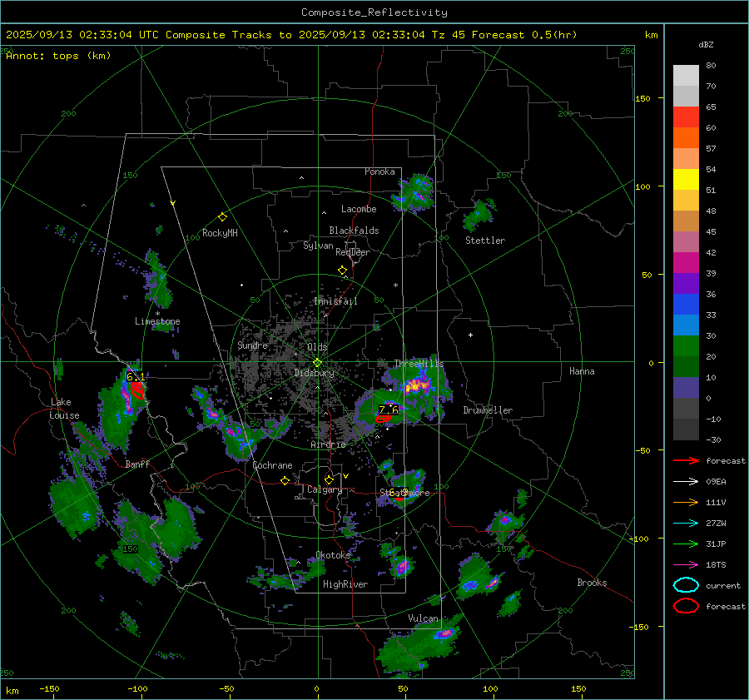Screen dimensions: 749x700
Task: Click the dBZ legend heading
Action: [706, 45]
